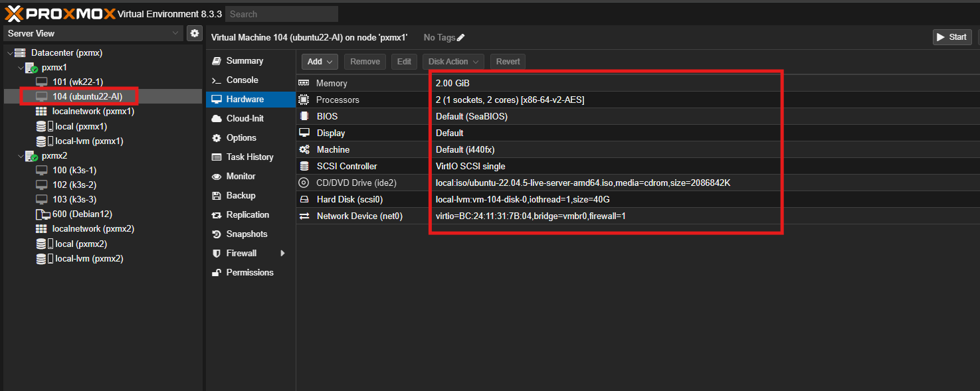The height and width of the screenshot is (391, 980).
Task: Select local (pxmx2) storage in tree
Action: pos(103,244)
